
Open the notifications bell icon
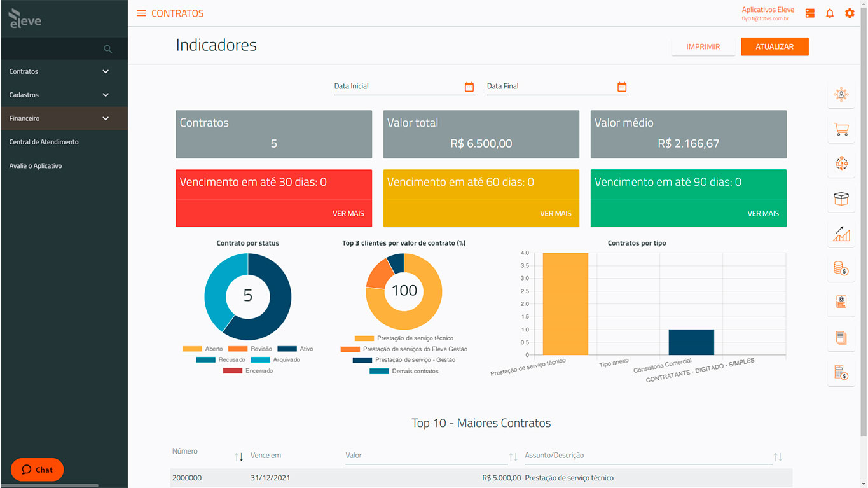tap(830, 13)
